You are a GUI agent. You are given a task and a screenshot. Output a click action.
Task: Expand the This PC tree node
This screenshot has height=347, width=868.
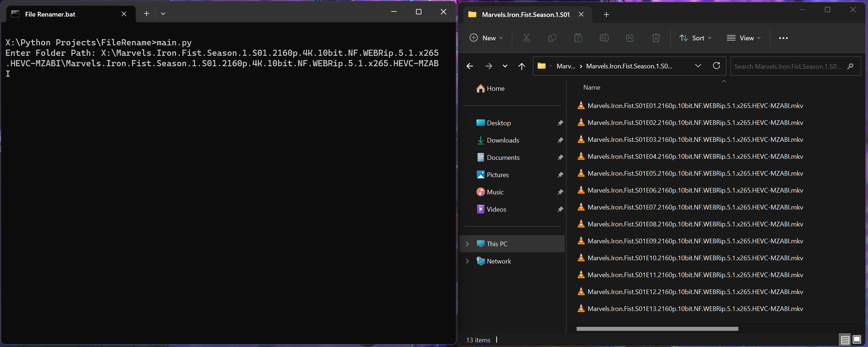pos(467,244)
